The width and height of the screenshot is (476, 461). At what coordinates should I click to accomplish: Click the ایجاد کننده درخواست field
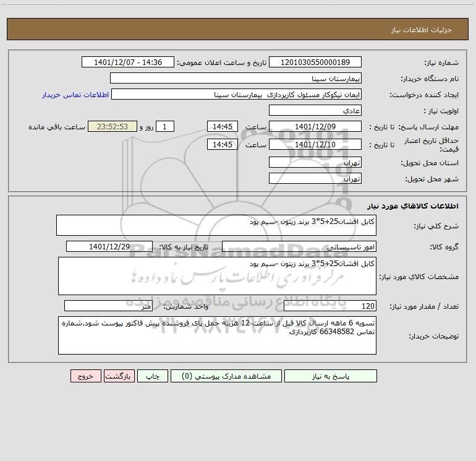pos(237,94)
